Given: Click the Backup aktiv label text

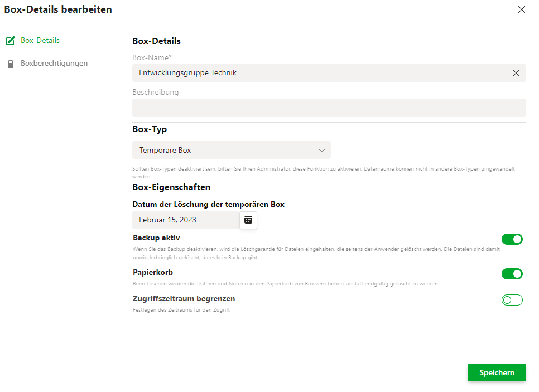Looking at the screenshot, I should tap(156, 238).
